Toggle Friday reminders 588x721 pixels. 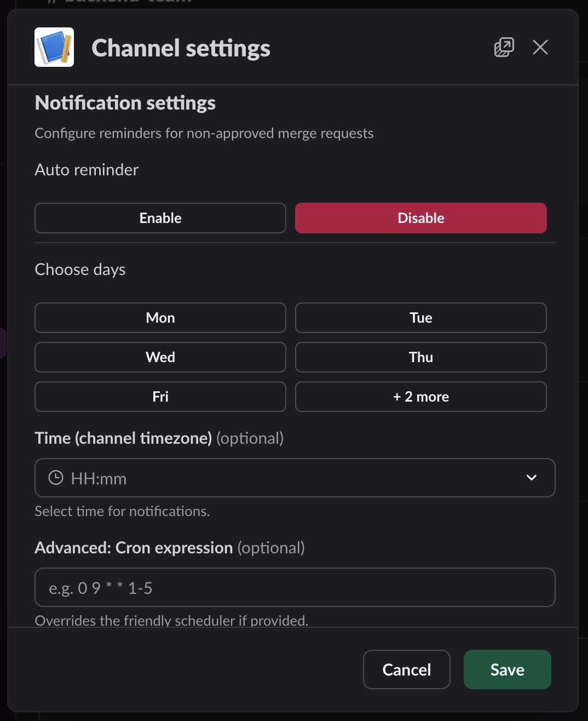160,397
